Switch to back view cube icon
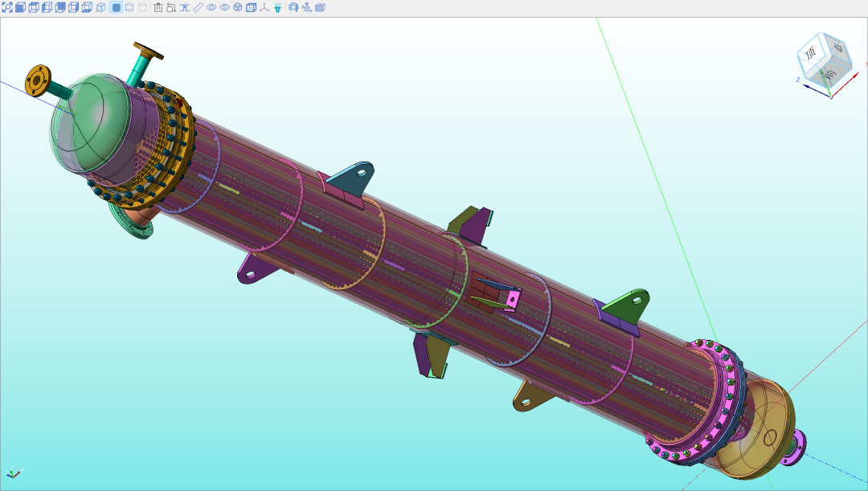The image size is (868, 491). 60,8
